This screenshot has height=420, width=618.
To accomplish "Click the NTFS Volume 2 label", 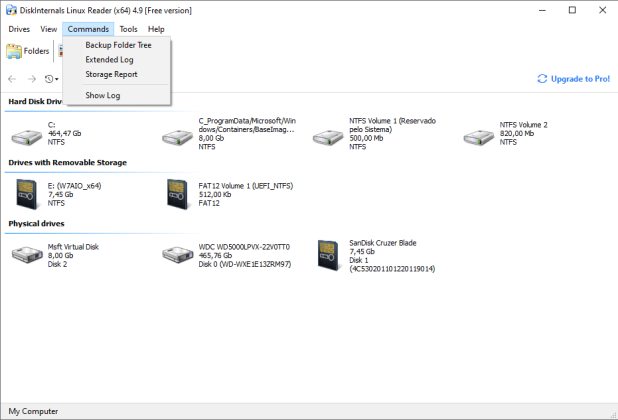I will [523, 125].
